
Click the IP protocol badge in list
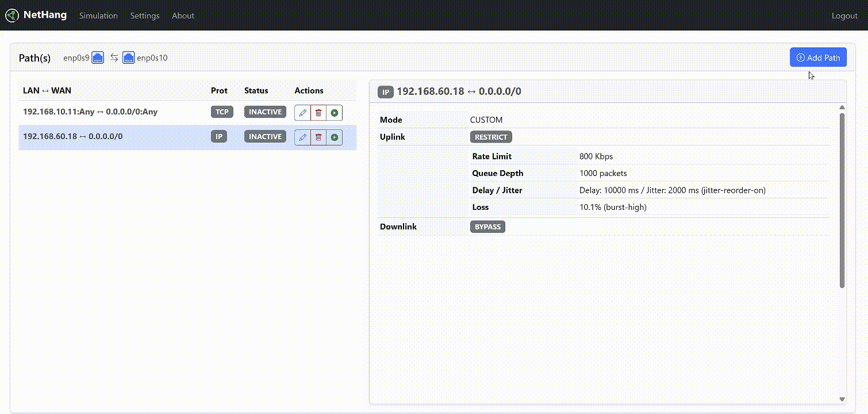[x=218, y=137]
